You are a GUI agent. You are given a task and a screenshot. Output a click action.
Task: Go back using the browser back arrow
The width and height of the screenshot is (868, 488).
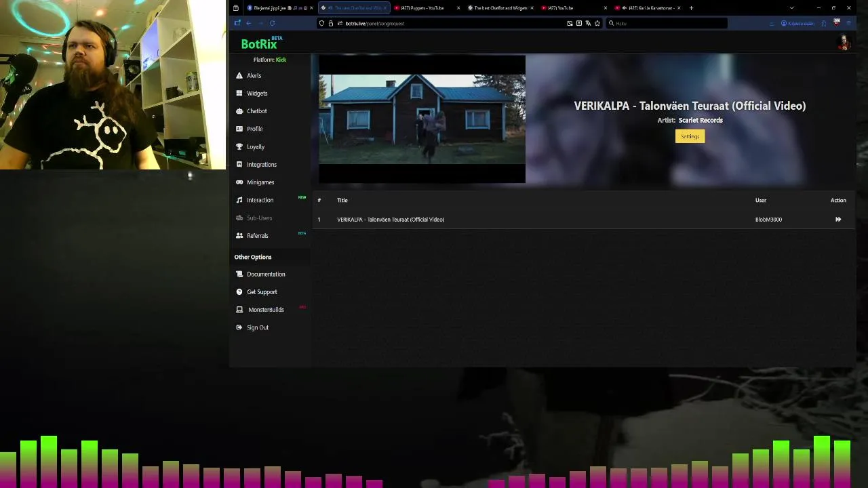248,23
